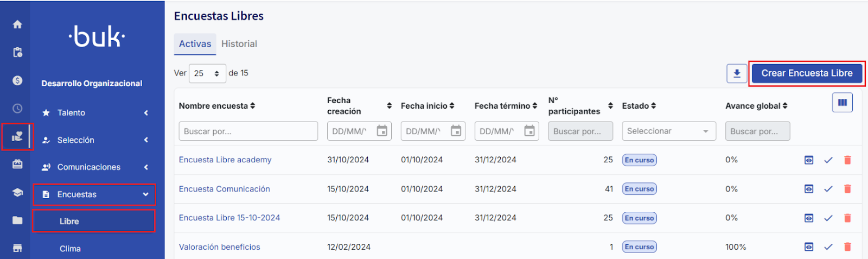The height and width of the screenshot is (259, 868).
Task: Open the Estado Seleccionar filter dropdown
Action: [x=668, y=131]
